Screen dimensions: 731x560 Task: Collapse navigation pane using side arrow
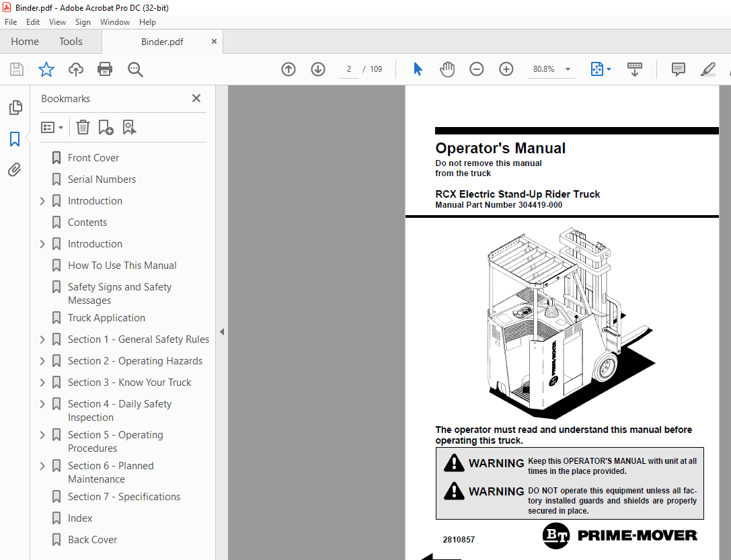click(222, 331)
